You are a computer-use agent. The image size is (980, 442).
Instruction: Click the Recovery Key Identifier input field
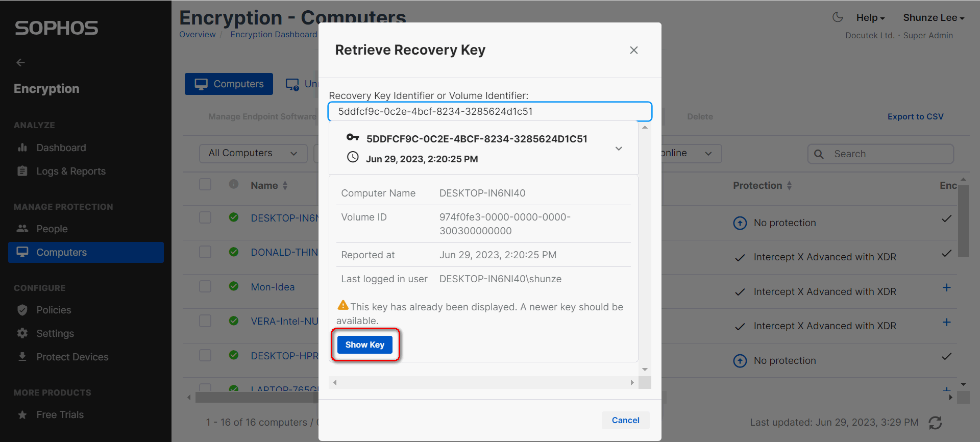490,111
